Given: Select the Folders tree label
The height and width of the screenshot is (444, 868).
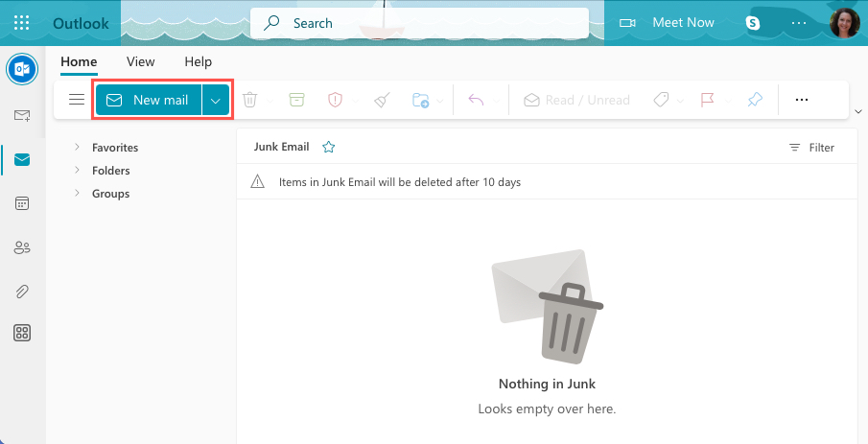Looking at the screenshot, I should tap(110, 171).
